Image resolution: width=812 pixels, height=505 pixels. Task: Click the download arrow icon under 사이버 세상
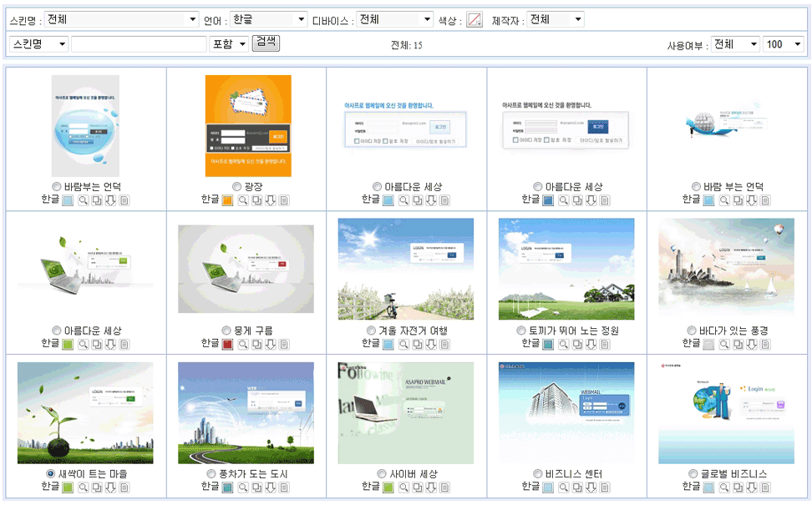(x=430, y=487)
